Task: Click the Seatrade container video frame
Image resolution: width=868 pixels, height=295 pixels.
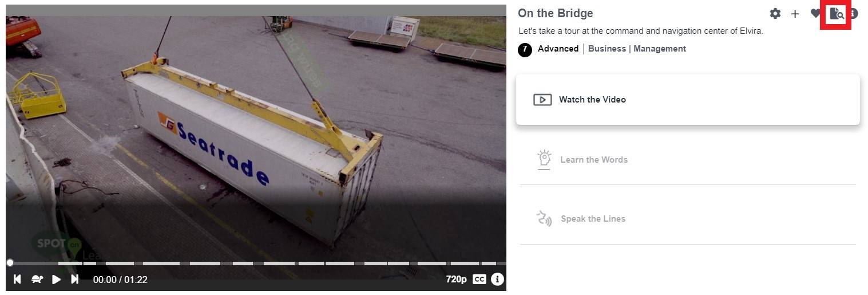Action: pyautogui.click(x=256, y=137)
